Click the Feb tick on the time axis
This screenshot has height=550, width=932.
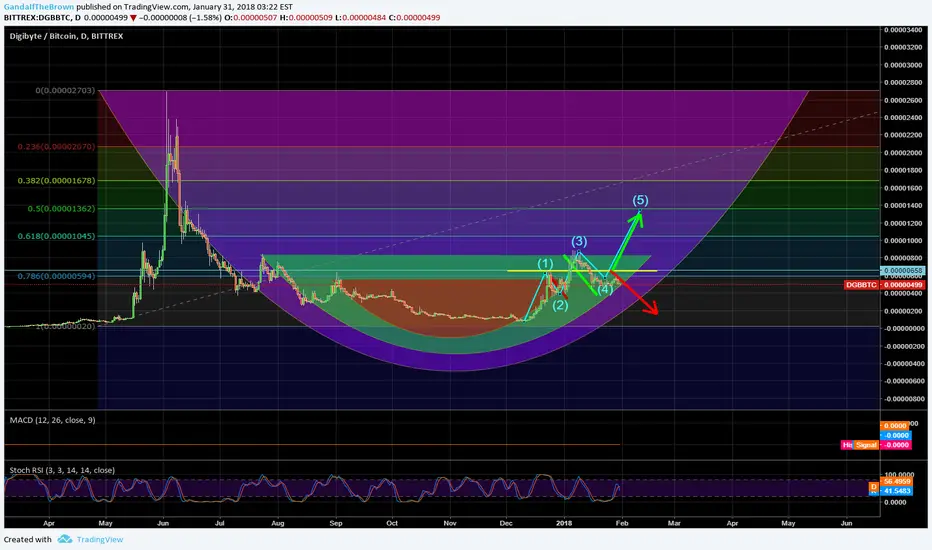[622, 523]
